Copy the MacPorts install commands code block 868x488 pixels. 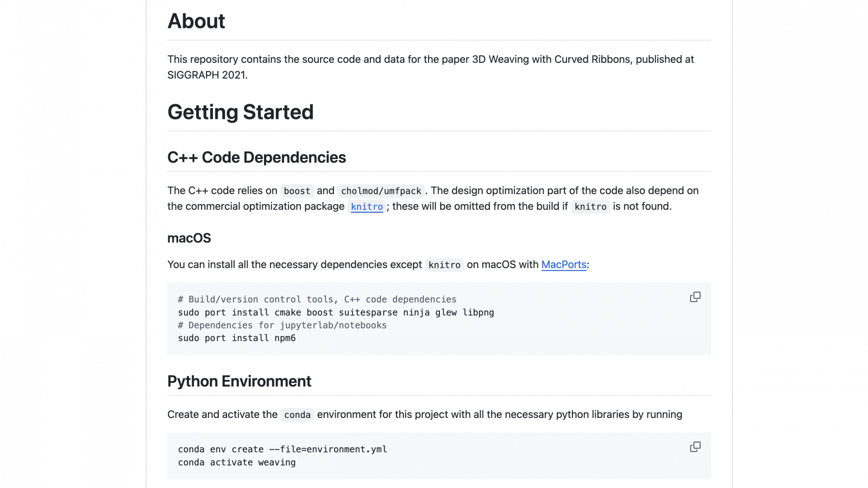point(695,297)
